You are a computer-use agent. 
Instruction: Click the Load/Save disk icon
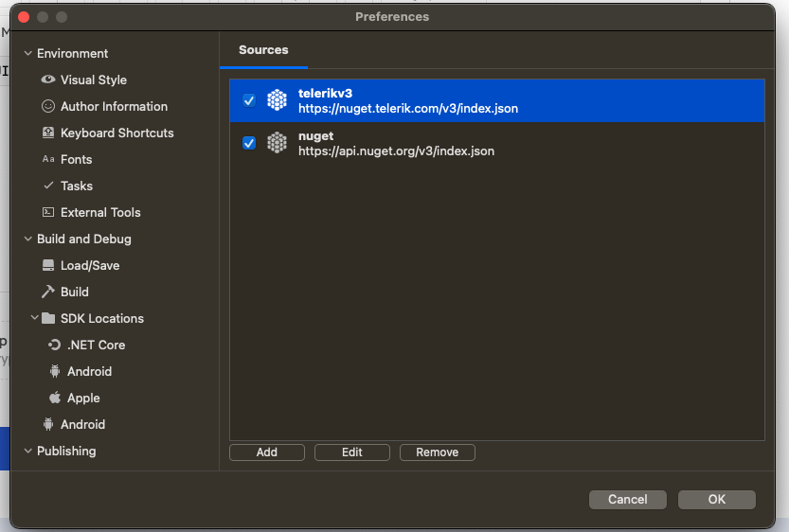click(48, 265)
